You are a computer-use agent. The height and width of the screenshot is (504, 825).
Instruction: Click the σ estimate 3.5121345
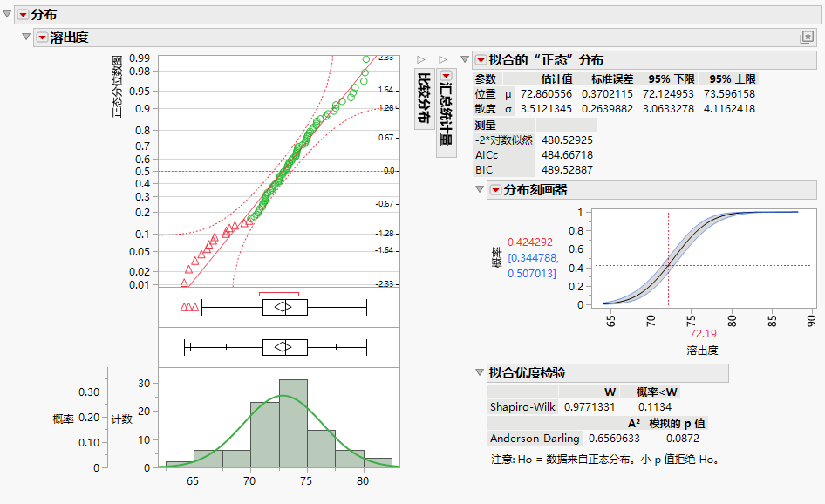(546, 108)
